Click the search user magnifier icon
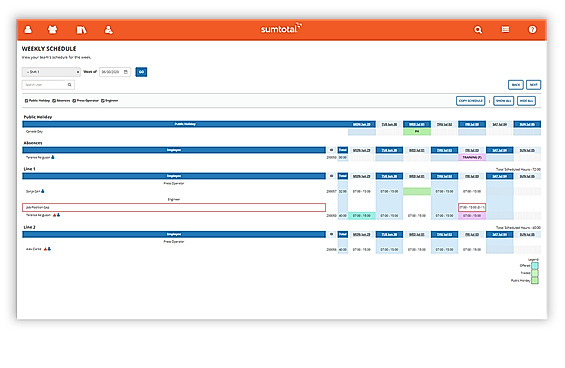This screenshot has width=565, height=368. [x=70, y=85]
